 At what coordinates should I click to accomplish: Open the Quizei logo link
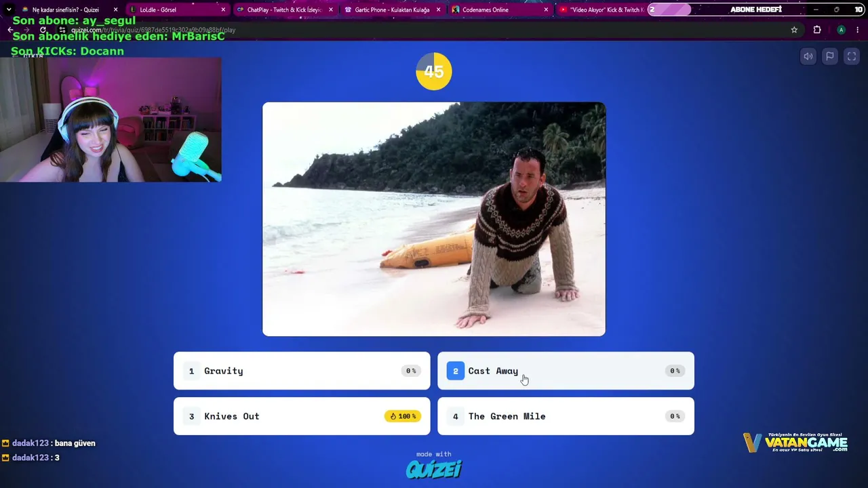(x=434, y=469)
